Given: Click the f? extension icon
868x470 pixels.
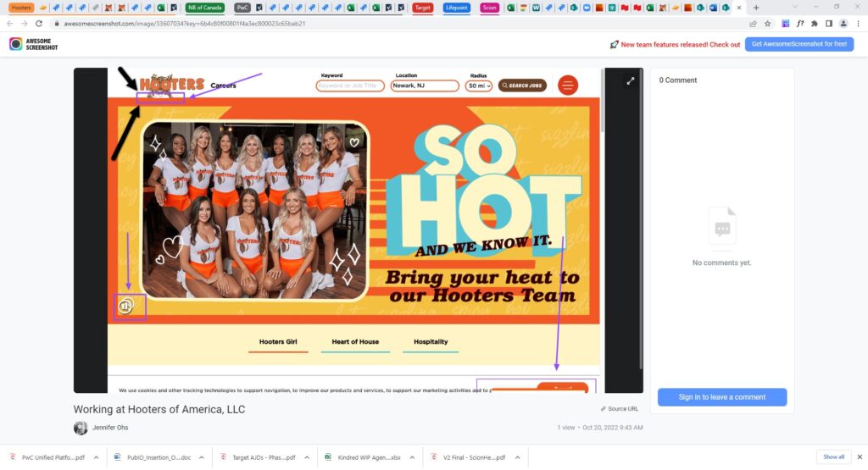Looking at the screenshot, I should click(x=800, y=24).
